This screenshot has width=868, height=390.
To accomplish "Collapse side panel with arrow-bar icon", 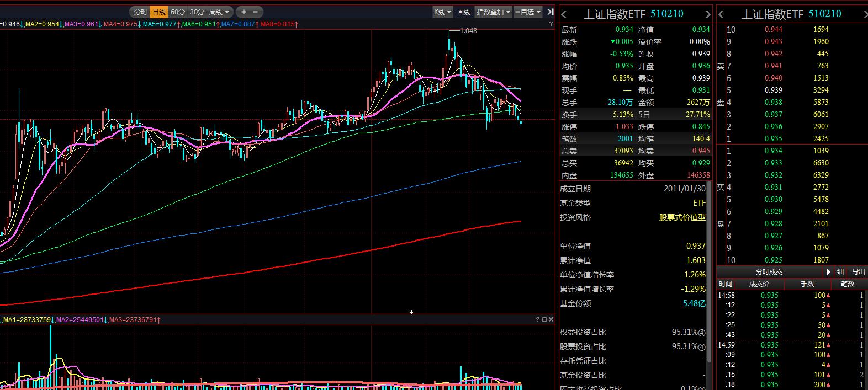I will coord(550,12).
